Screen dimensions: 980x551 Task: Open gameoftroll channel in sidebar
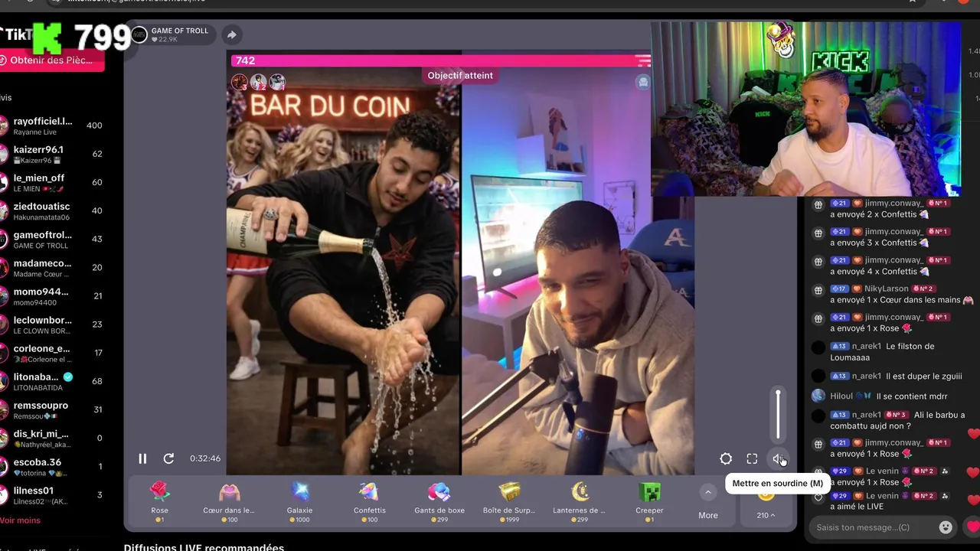[52, 240]
